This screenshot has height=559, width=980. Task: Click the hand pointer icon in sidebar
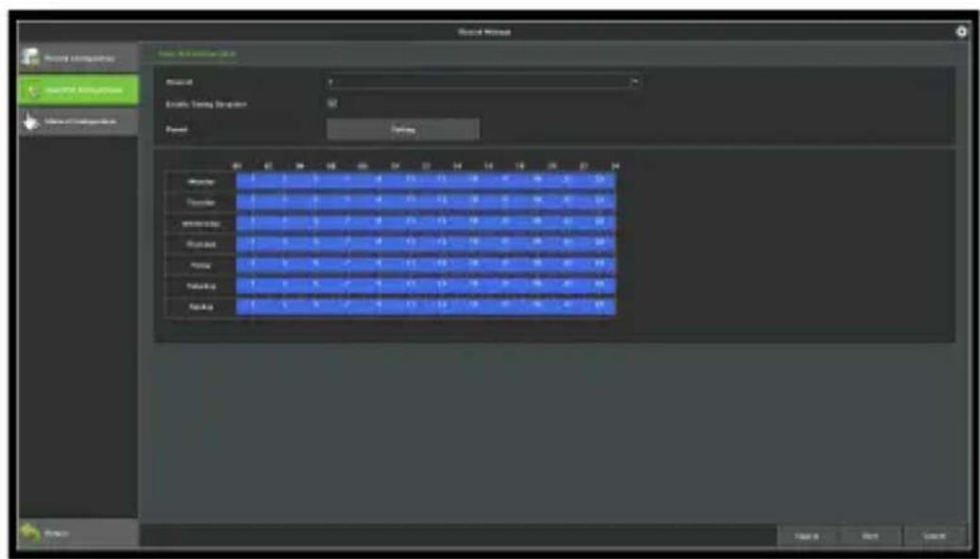click(29, 122)
